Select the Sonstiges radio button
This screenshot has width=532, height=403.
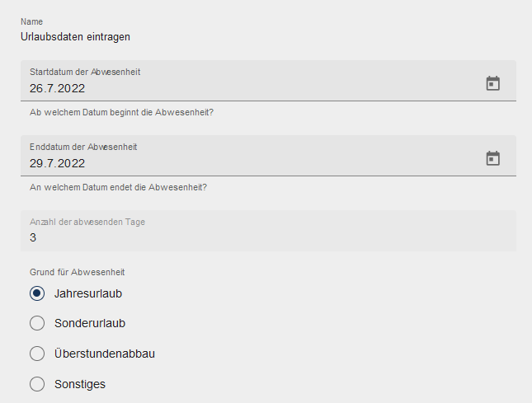click(x=36, y=384)
